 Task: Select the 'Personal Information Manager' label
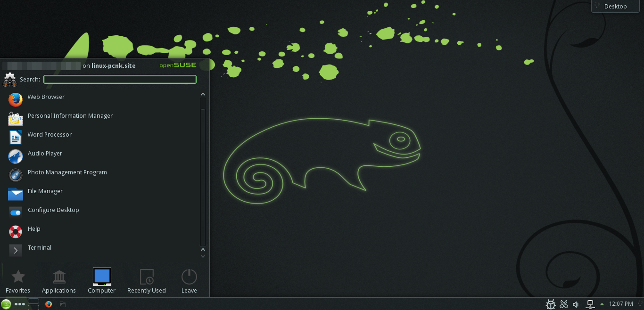pos(70,115)
